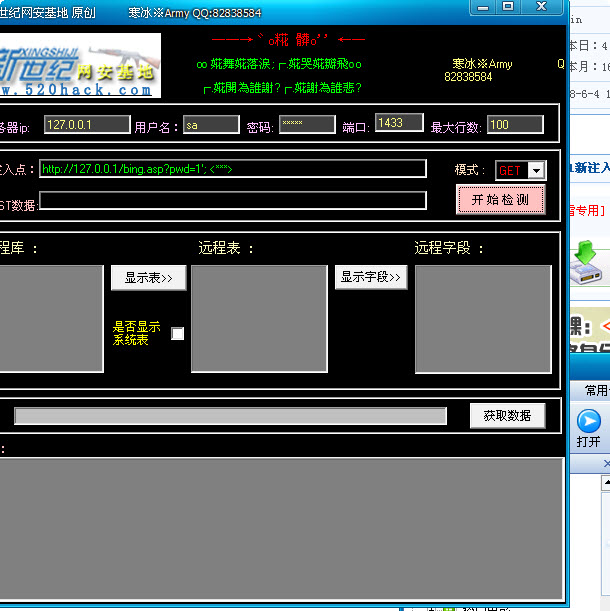
Task: Click the 远程字段 remote fields list box
Action: click(483, 319)
